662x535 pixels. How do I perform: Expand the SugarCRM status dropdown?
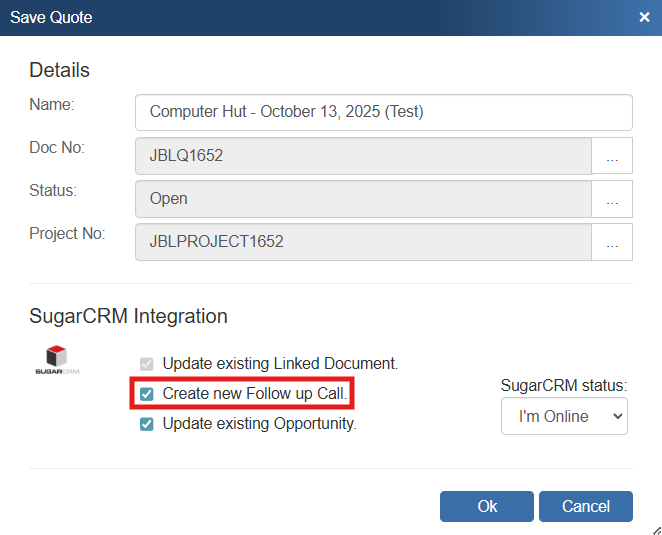[564, 416]
